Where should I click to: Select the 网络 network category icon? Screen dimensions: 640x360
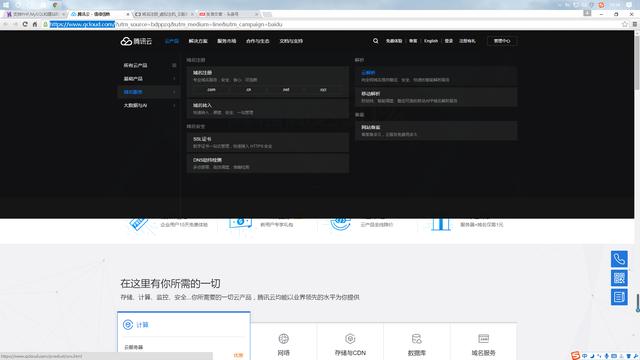coord(283,339)
